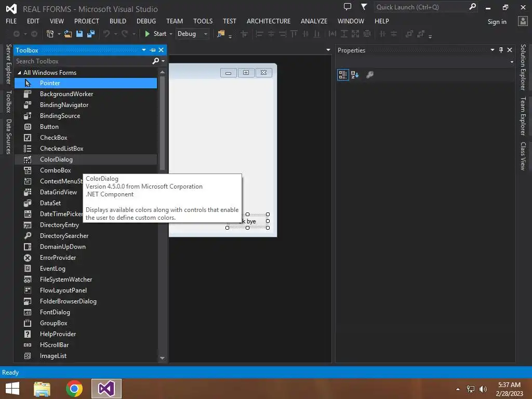Viewport: 532px width, 399px height.
Task: Click the Categorized view icon in Properties
Action: coord(343,75)
